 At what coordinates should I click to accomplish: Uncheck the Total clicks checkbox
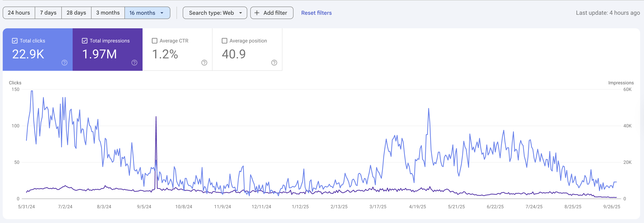click(15, 41)
